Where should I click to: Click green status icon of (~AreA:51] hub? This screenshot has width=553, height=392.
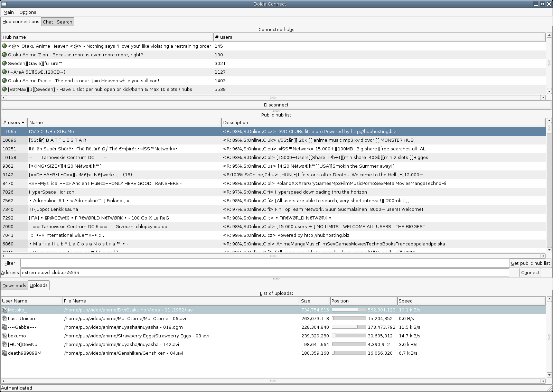(x=4, y=72)
